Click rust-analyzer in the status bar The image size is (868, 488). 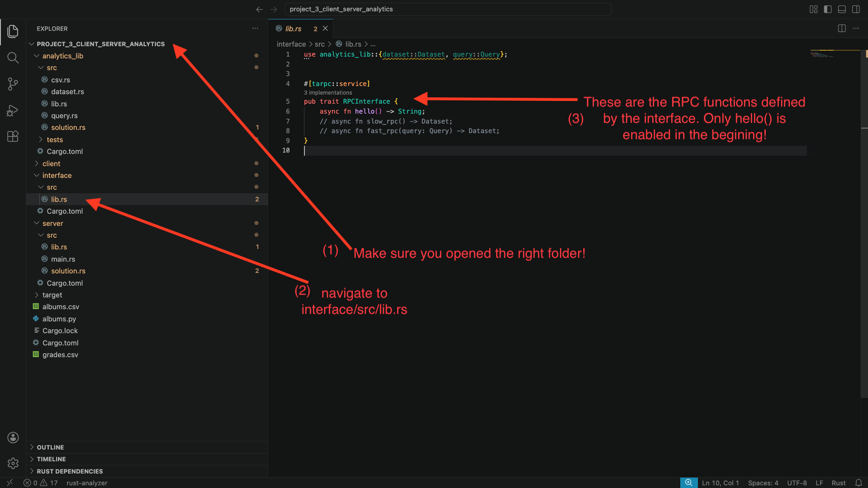click(x=87, y=483)
